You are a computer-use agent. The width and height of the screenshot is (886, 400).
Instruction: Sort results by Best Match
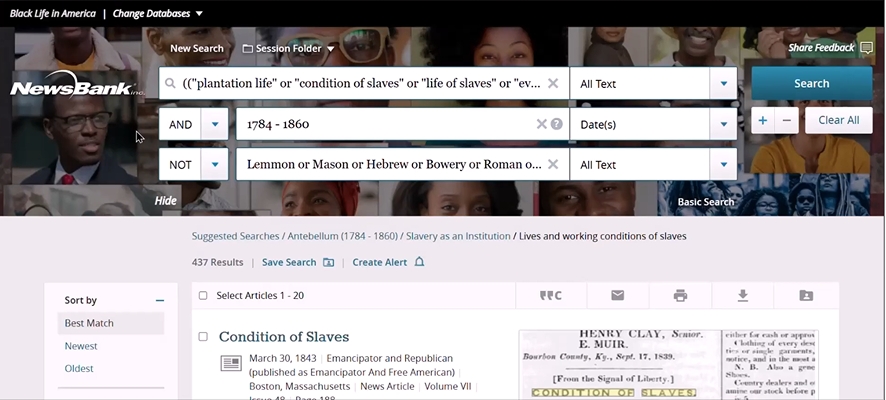[x=111, y=323]
